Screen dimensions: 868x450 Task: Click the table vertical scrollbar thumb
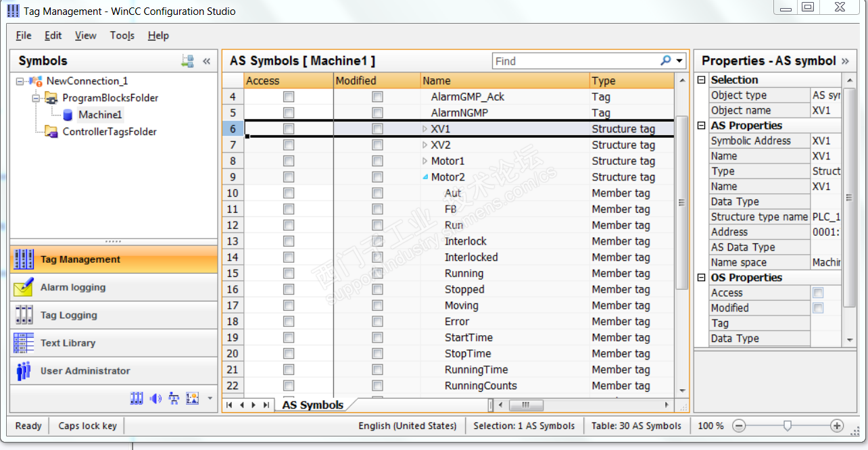681,202
